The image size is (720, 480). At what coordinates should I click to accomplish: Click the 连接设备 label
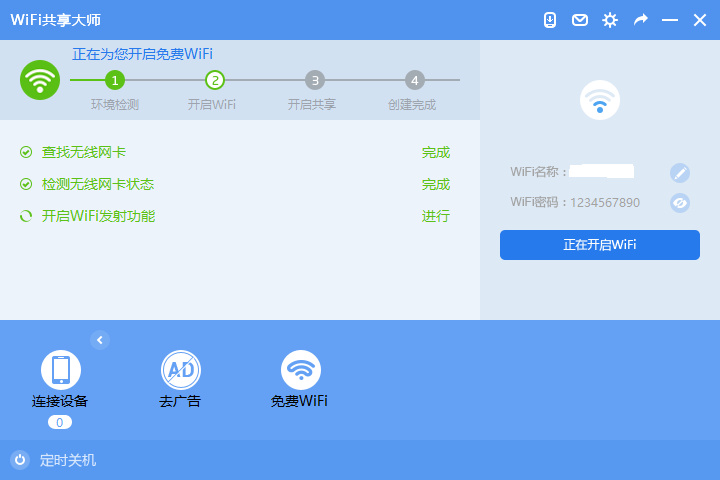[60, 401]
